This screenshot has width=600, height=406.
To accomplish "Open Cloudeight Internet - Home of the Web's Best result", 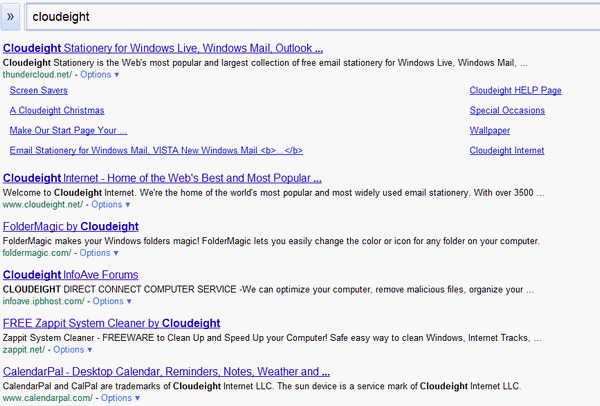I will 162,178.
